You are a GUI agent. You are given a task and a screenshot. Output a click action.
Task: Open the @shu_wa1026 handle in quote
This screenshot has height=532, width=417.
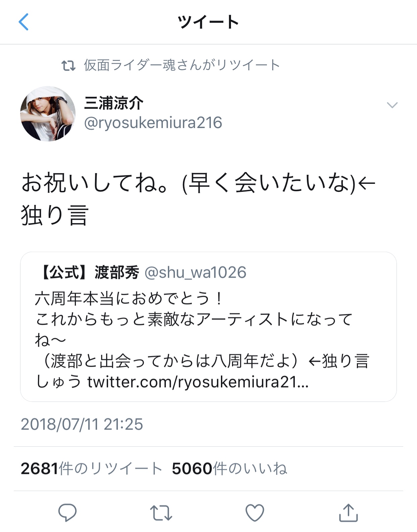[x=195, y=272]
